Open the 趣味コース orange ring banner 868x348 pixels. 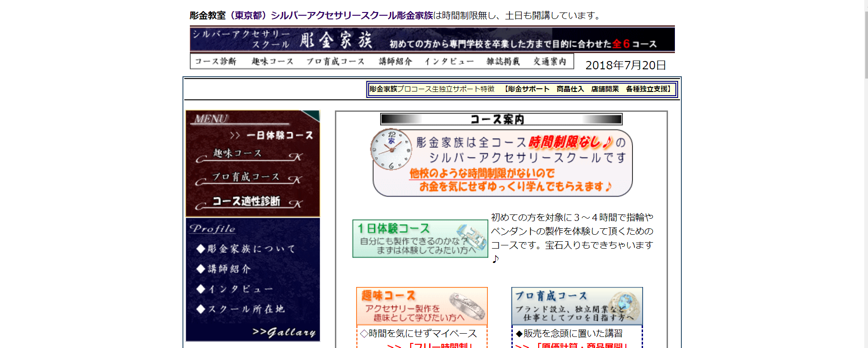click(x=422, y=306)
